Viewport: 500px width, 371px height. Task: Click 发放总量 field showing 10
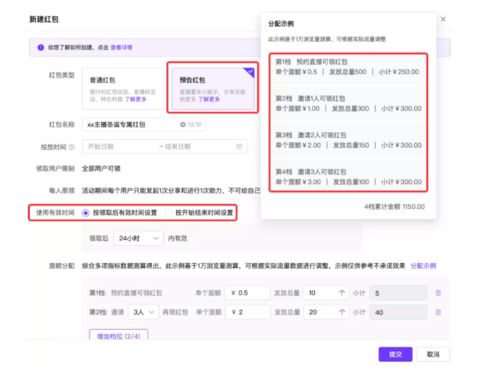point(326,293)
